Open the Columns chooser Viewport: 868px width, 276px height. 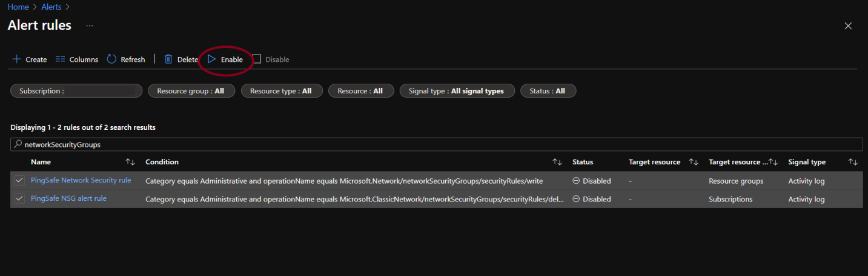pyautogui.click(x=76, y=59)
